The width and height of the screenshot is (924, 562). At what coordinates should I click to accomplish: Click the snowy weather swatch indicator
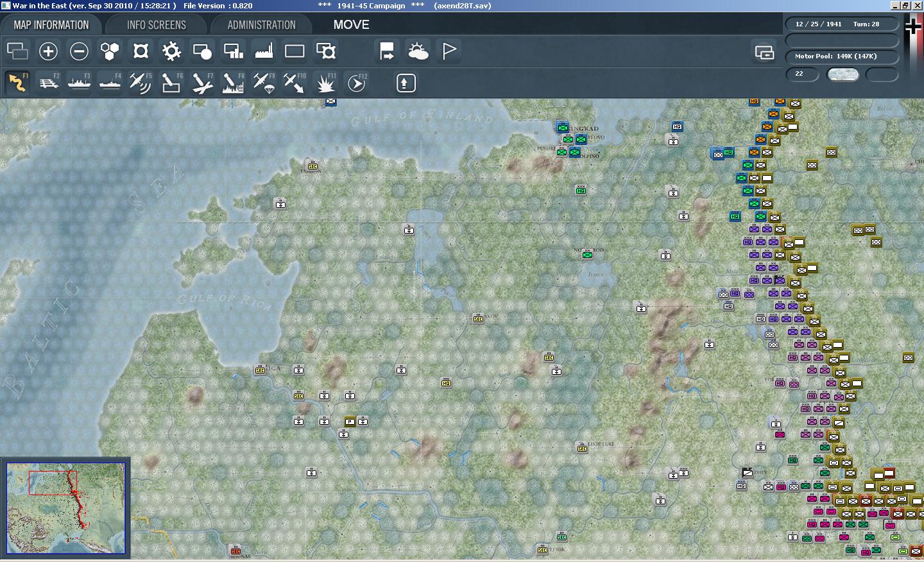843,74
